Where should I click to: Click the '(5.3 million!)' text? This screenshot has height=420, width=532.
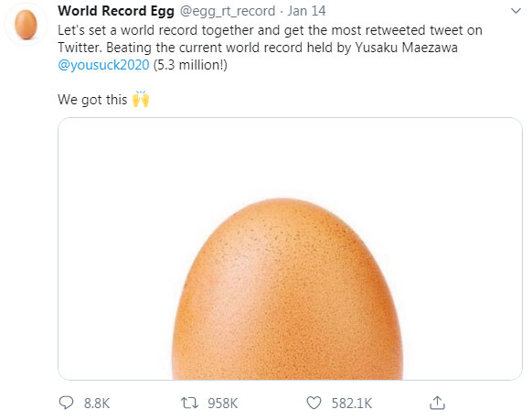click(x=190, y=65)
